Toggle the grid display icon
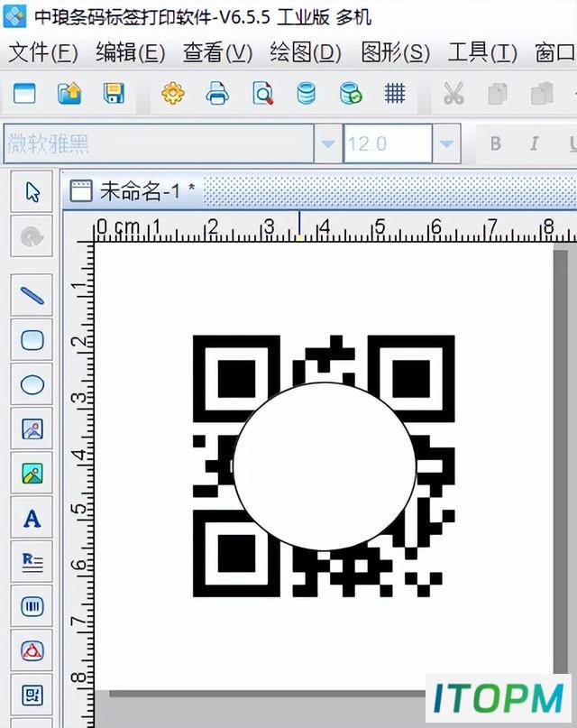Image resolution: width=577 pixels, height=728 pixels. pos(395,93)
